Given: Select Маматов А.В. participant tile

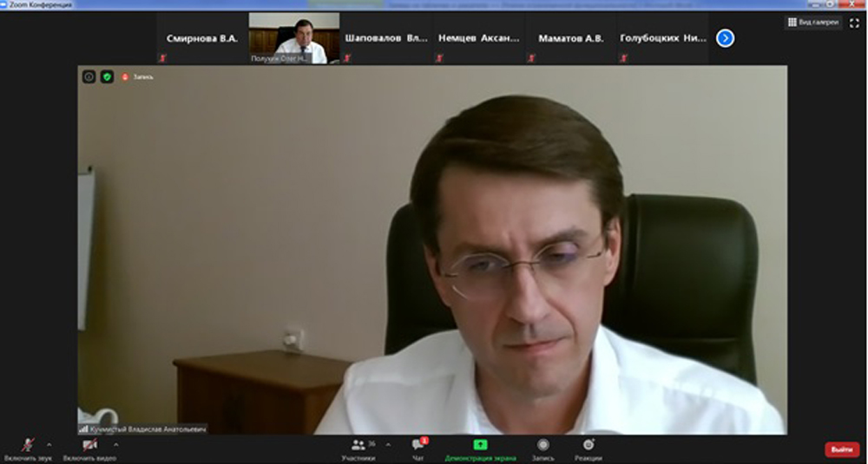Looking at the screenshot, I should [x=570, y=38].
